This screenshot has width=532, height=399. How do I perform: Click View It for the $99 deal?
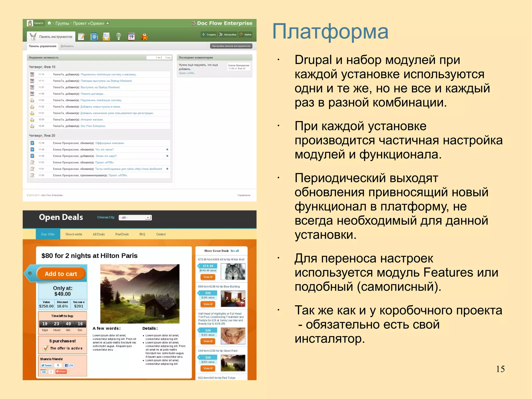[x=208, y=304]
